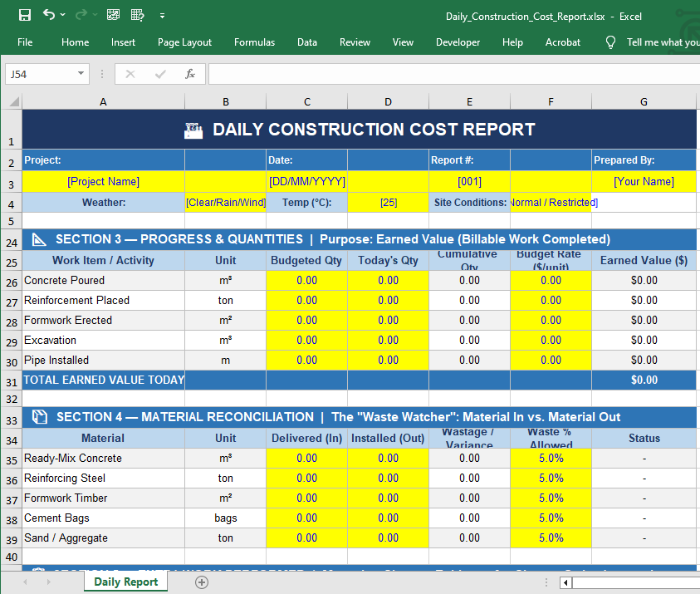Switch to the Page Layout tab
The width and height of the screenshot is (700, 594).
click(x=184, y=42)
